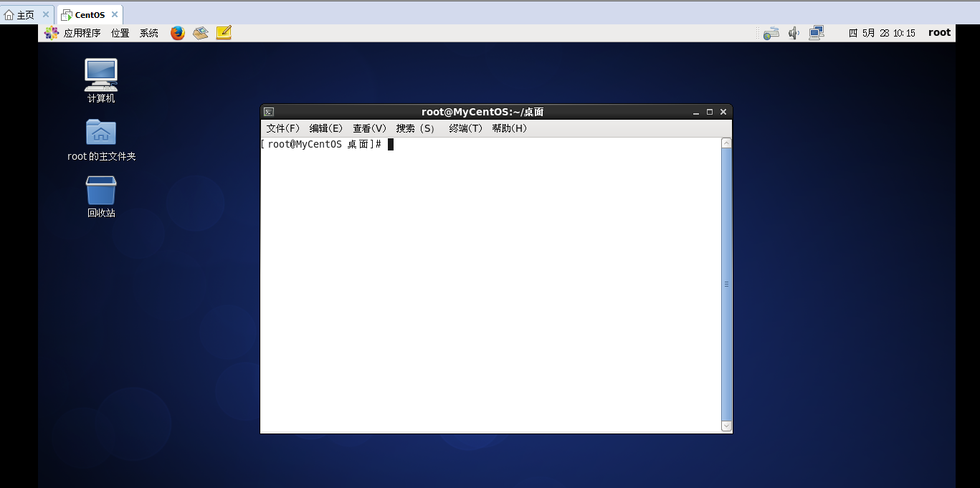Image resolution: width=980 pixels, height=488 pixels.
Task: Click the keyboard input method tray icon
Action: click(771, 32)
